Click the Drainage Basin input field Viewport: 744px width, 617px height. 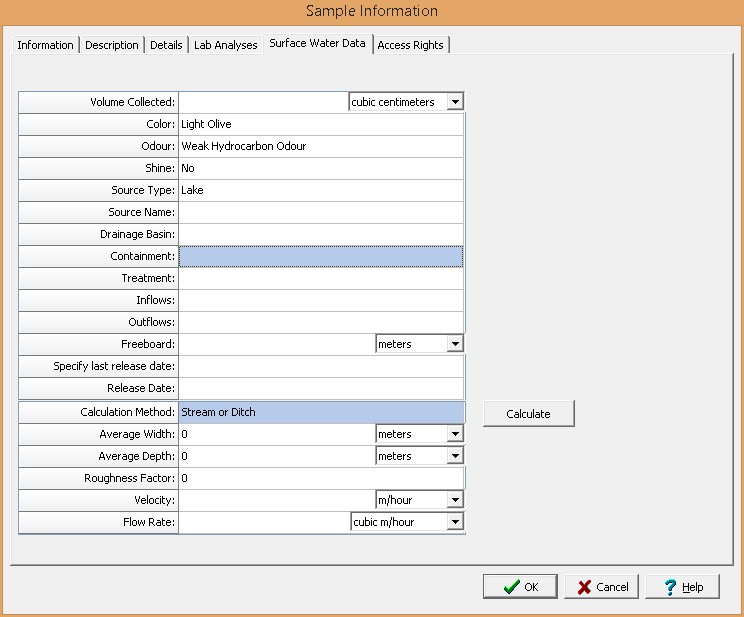(320, 234)
